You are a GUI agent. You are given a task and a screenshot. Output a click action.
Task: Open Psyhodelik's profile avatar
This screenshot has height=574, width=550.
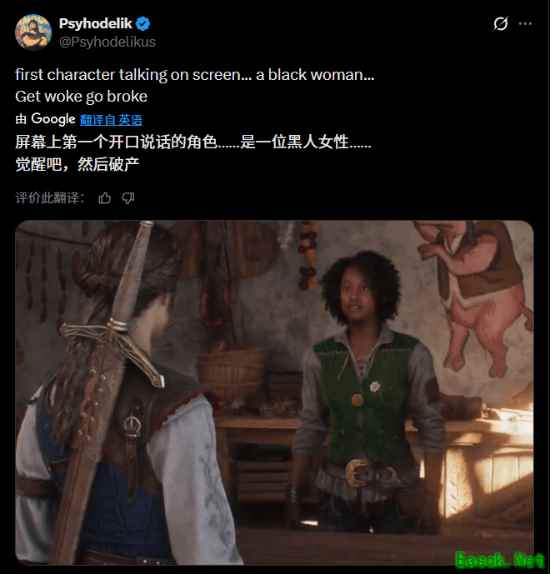point(33,32)
